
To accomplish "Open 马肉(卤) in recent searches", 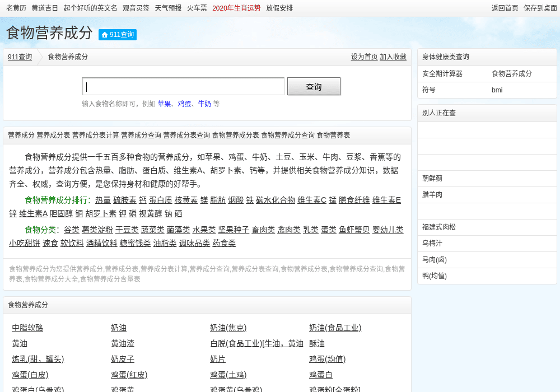I will tap(435, 259).
